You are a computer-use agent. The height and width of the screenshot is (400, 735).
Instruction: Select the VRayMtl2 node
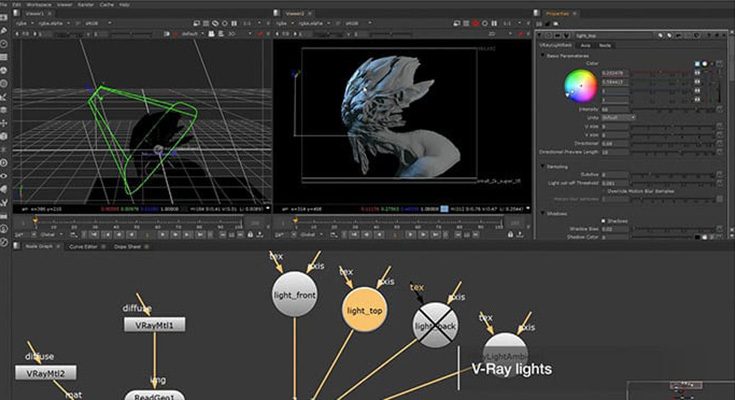[45, 373]
